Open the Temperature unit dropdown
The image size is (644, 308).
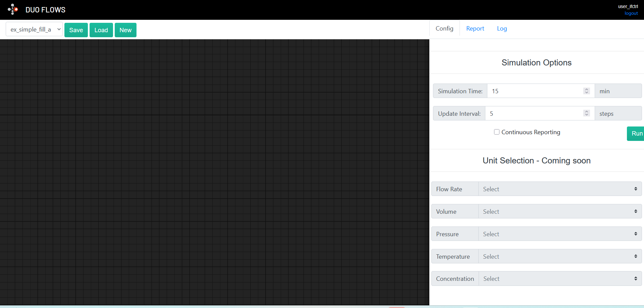560,256
